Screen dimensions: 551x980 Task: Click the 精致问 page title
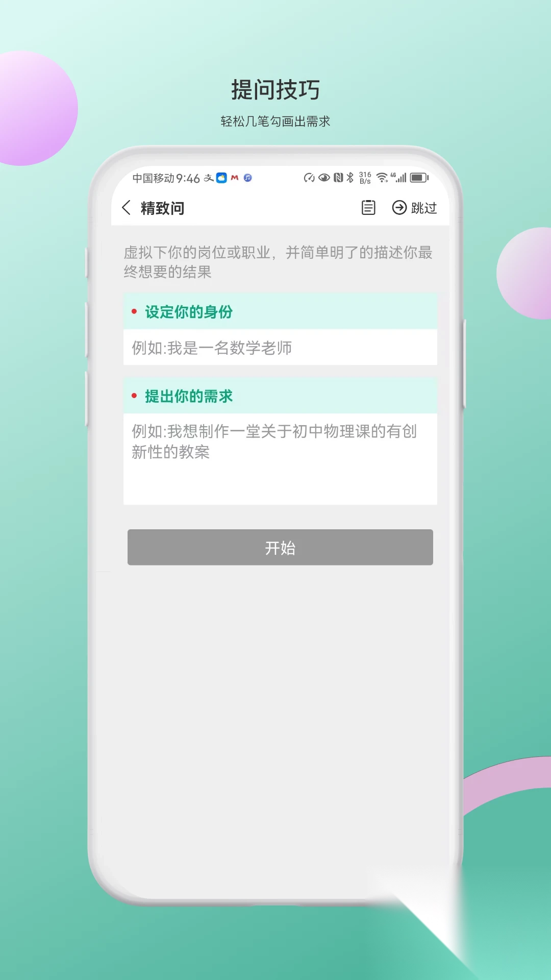162,208
